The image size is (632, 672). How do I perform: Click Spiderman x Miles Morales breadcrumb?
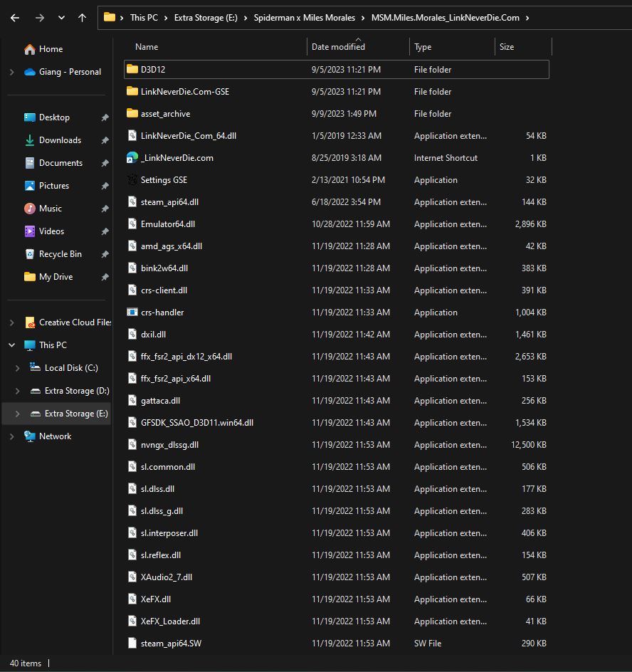click(x=304, y=18)
